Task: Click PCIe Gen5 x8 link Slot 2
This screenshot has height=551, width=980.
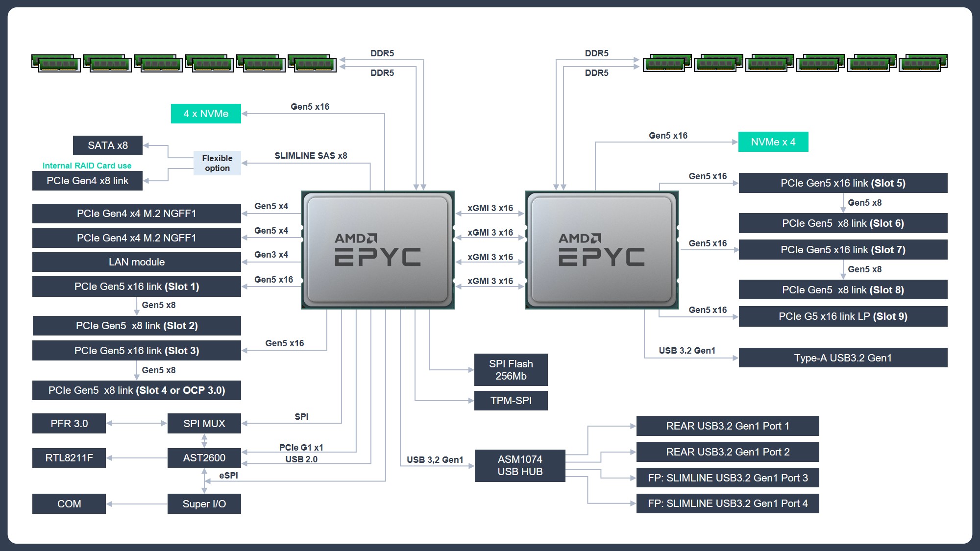Action: tap(137, 326)
